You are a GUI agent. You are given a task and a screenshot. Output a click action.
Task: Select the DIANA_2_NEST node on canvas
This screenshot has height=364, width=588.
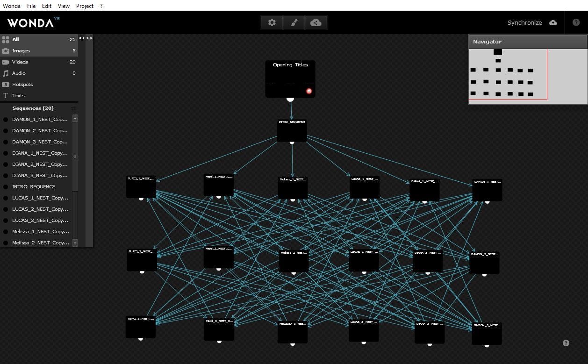point(428,261)
